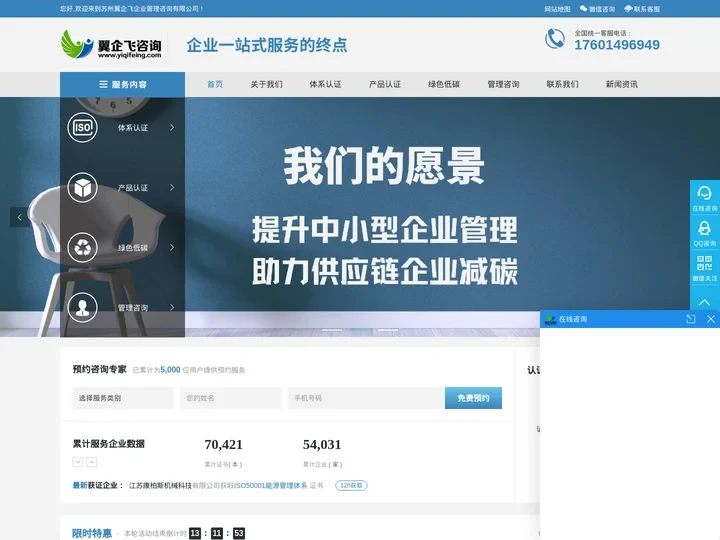This screenshot has width=720, height=540.
Task: Toggle the 服务内容 menu header
Action: (123, 84)
